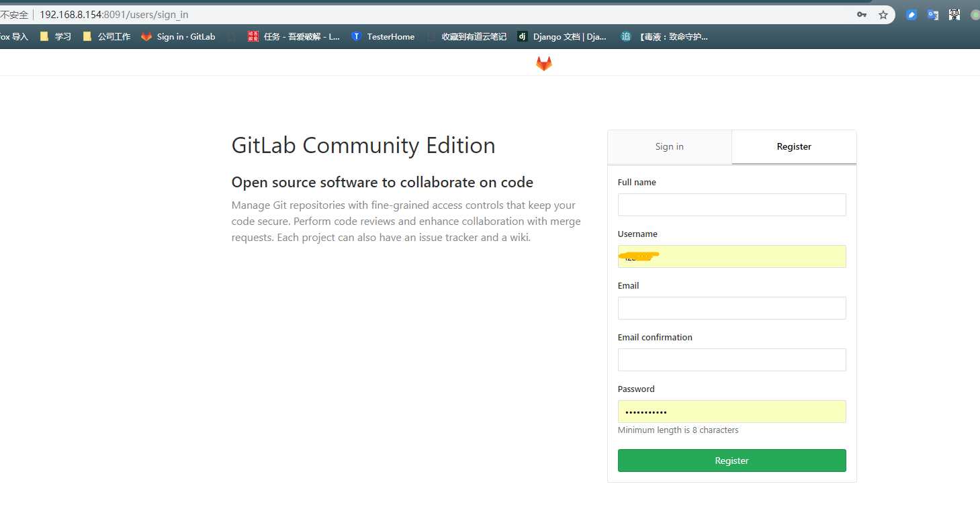Open the TesterHome bookmark
The height and width of the screenshot is (529, 980).
click(x=383, y=37)
